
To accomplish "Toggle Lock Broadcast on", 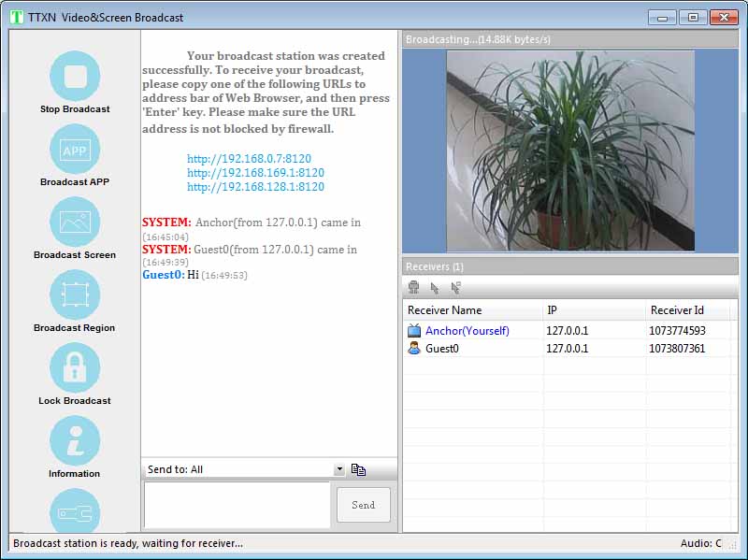I will tap(73, 368).
